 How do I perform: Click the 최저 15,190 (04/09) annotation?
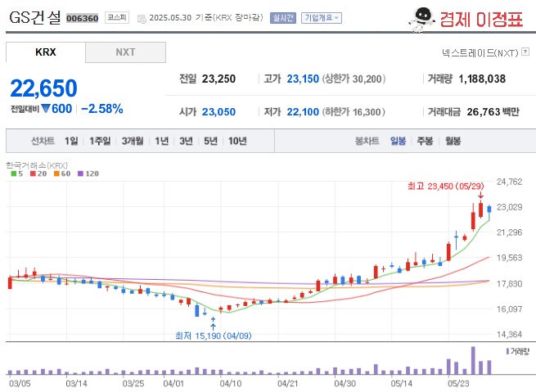(x=214, y=336)
